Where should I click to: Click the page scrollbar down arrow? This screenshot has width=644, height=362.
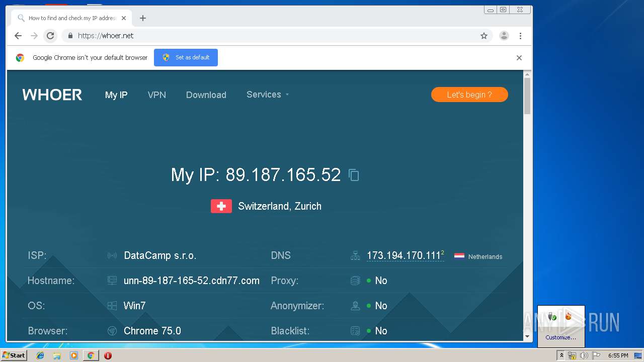(x=527, y=336)
